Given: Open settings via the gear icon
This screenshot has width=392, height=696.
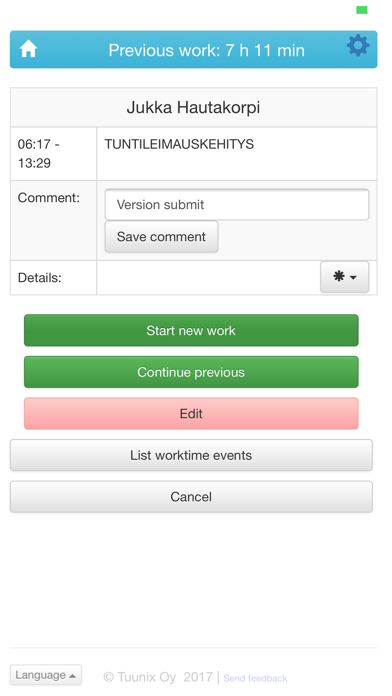Looking at the screenshot, I should [358, 45].
